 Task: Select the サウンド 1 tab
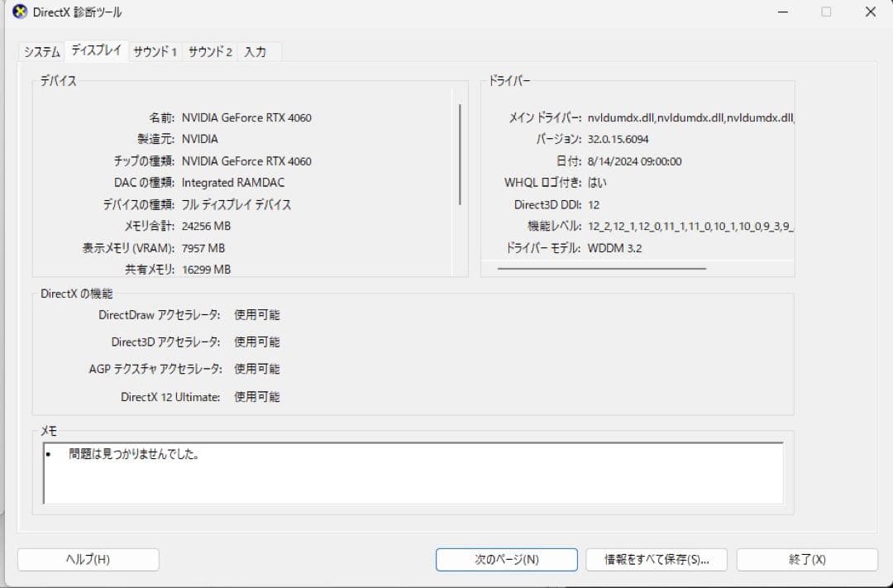[x=154, y=50]
